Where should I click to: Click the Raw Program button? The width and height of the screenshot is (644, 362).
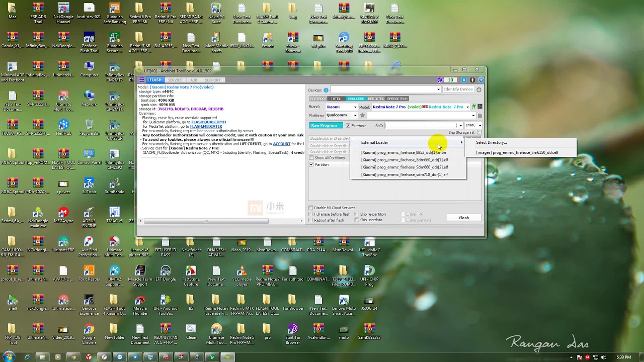pos(326,126)
